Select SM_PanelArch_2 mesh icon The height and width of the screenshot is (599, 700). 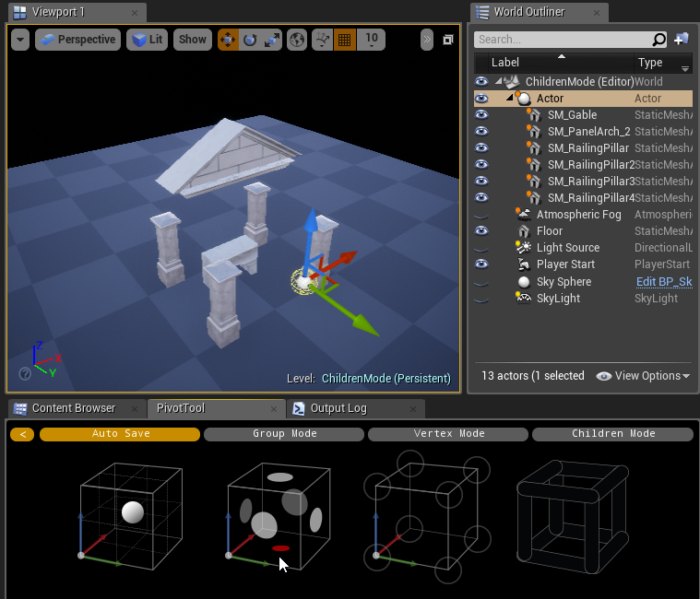(x=533, y=132)
